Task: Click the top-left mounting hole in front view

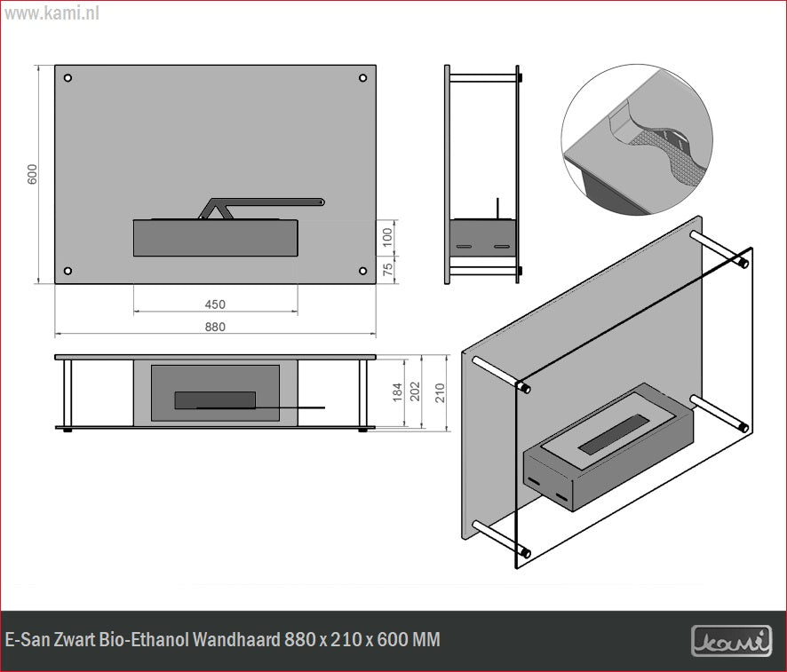Action: [x=68, y=78]
